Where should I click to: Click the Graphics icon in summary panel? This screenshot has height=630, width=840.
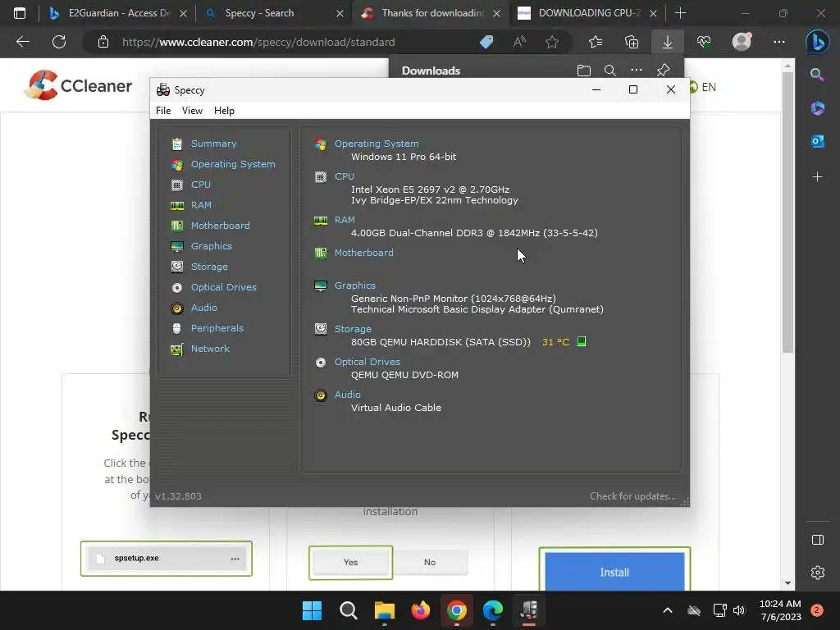321,285
